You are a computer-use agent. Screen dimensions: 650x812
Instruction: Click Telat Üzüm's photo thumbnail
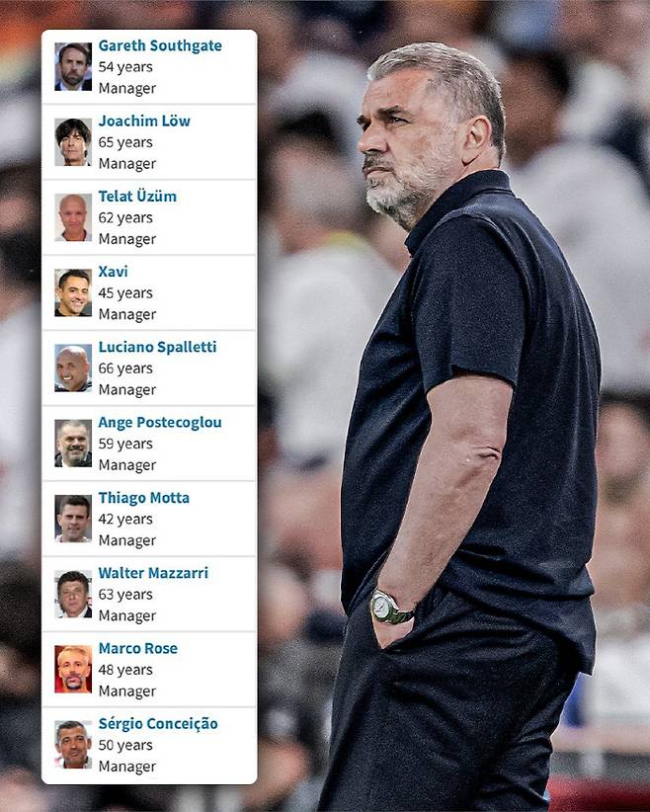73,217
